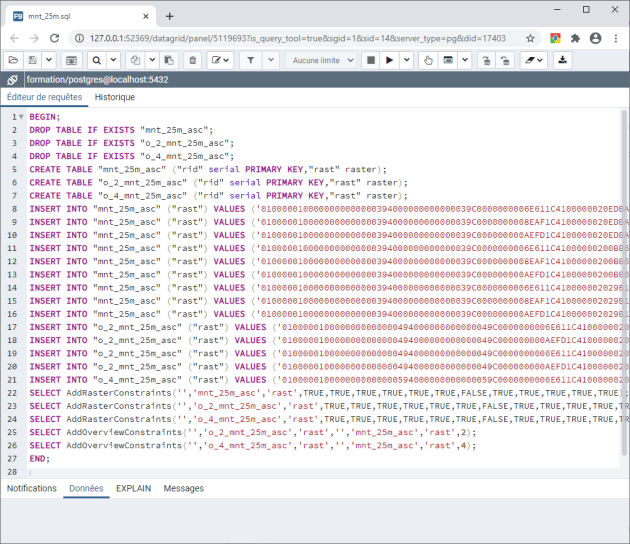Click the Rollback transaction icon

tap(505, 60)
